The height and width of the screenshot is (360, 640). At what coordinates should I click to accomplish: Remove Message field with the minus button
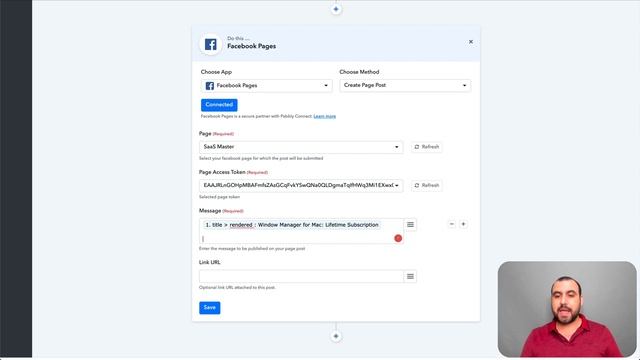pyautogui.click(x=451, y=224)
